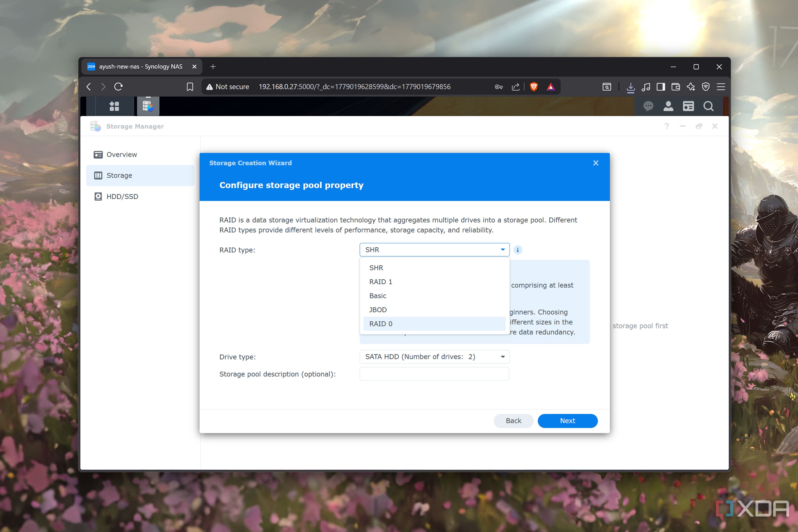This screenshot has width=798, height=532.
Task: Choose Basic from the RAID list
Action: (x=434, y=296)
